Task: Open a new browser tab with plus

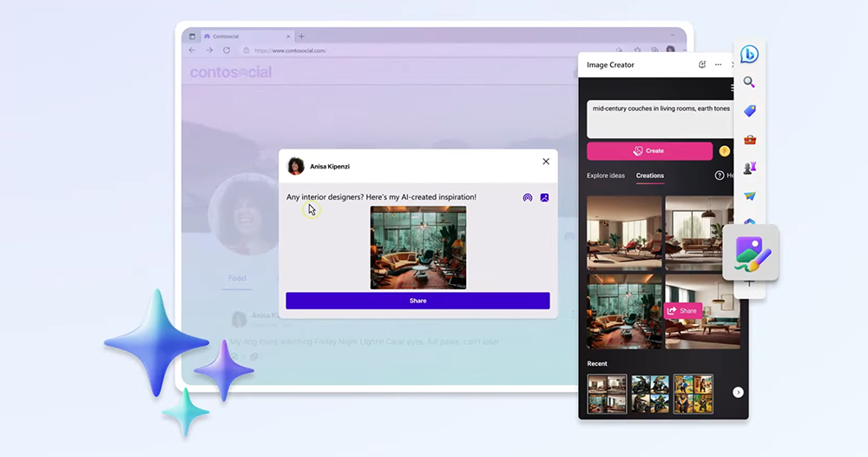Action: click(x=302, y=36)
